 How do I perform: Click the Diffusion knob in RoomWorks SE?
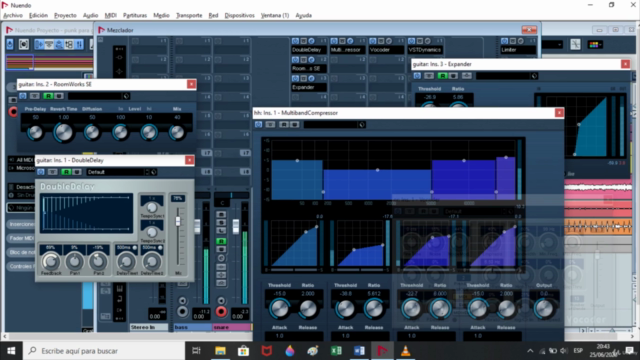pos(92,132)
